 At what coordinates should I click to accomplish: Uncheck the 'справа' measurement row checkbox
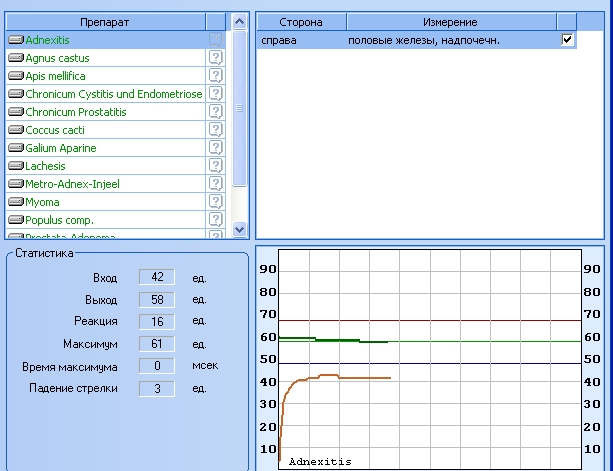click(x=568, y=40)
